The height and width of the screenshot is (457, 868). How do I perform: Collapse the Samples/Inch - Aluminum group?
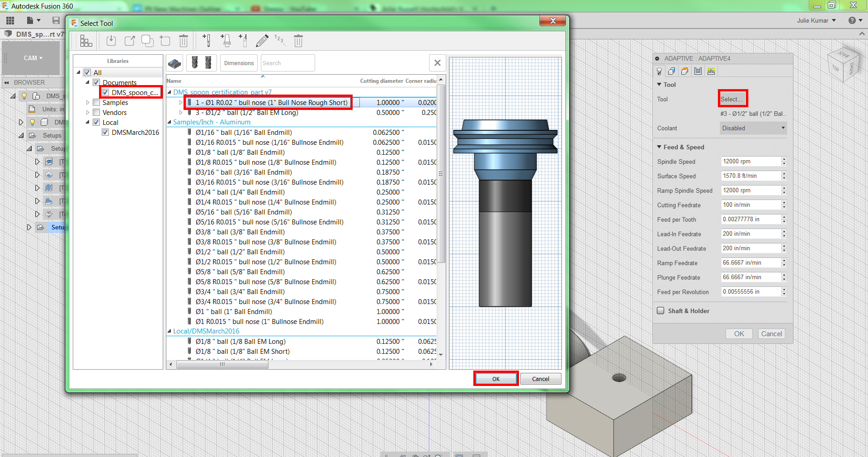pos(170,122)
